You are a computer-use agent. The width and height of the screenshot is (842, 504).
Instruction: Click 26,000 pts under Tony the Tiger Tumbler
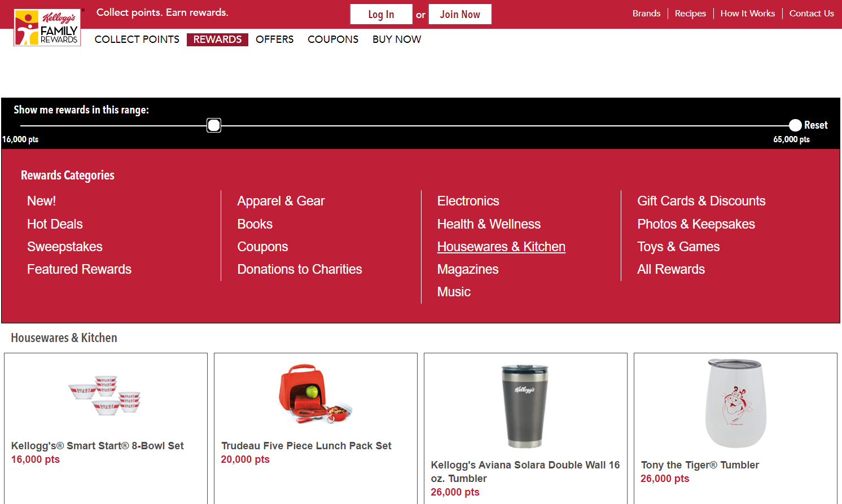point(665,479)
